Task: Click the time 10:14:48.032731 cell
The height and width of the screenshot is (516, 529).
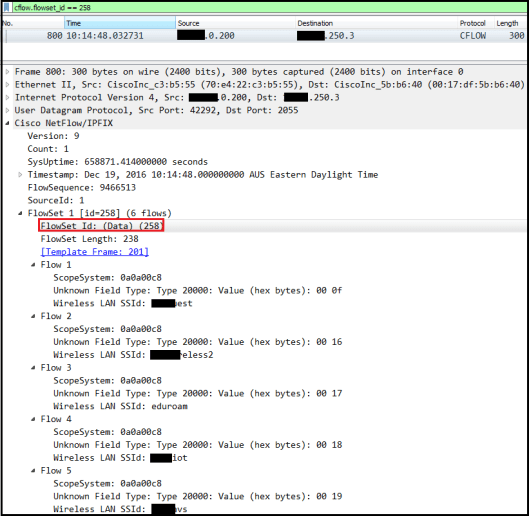Action: pos(105,36)
